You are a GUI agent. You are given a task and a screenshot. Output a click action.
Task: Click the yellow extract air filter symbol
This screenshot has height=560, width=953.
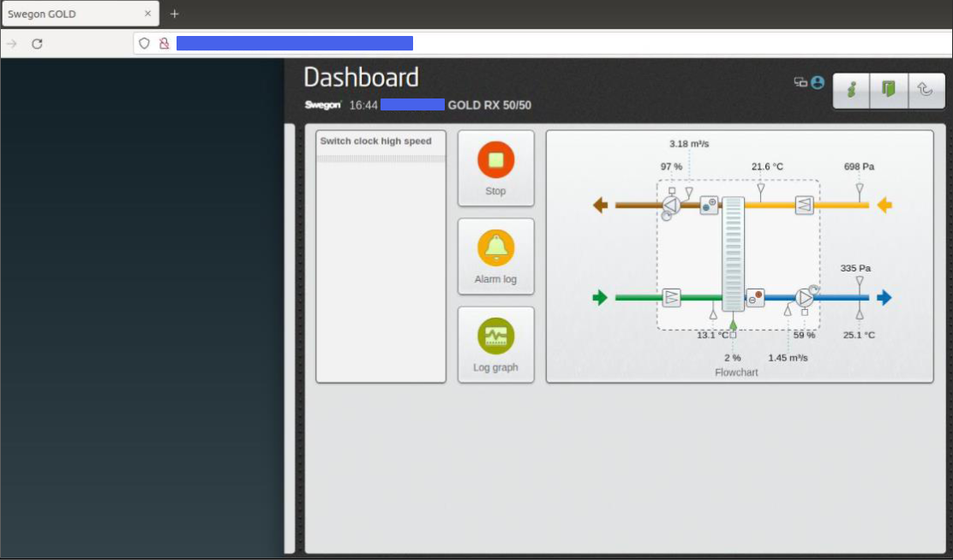click(804, 206)
